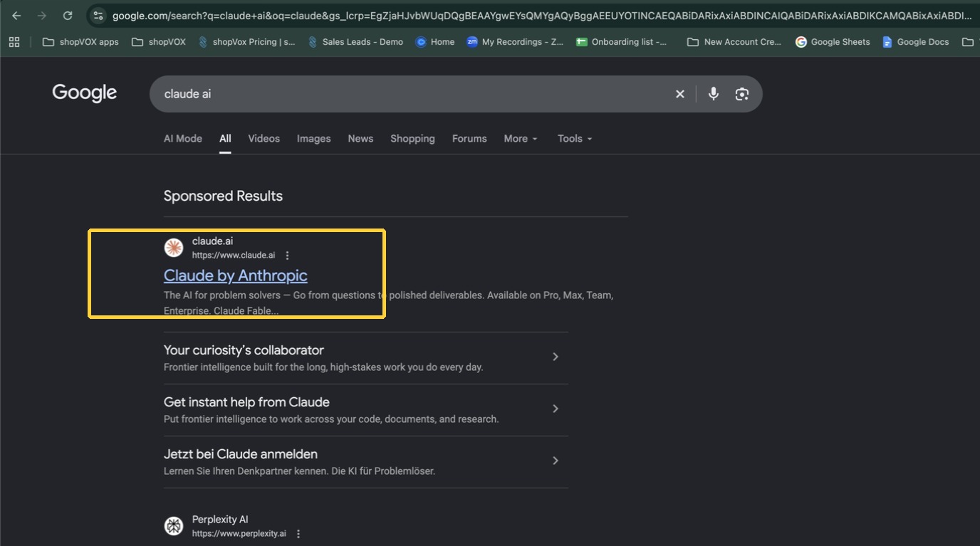Open the shopVOX bookmark folder
The height and width of the screenshot is (546, 980).
[x=158, y=42]
